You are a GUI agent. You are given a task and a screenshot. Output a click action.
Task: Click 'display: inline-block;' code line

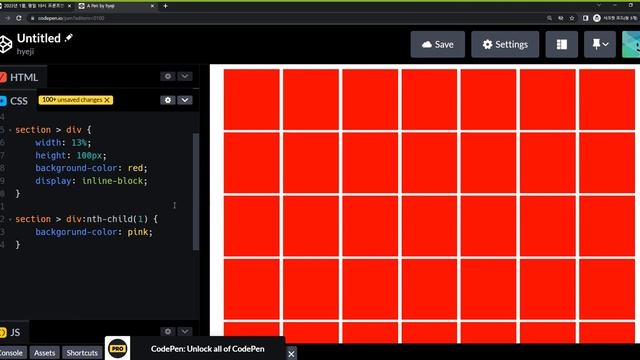[x=91, y=181]
